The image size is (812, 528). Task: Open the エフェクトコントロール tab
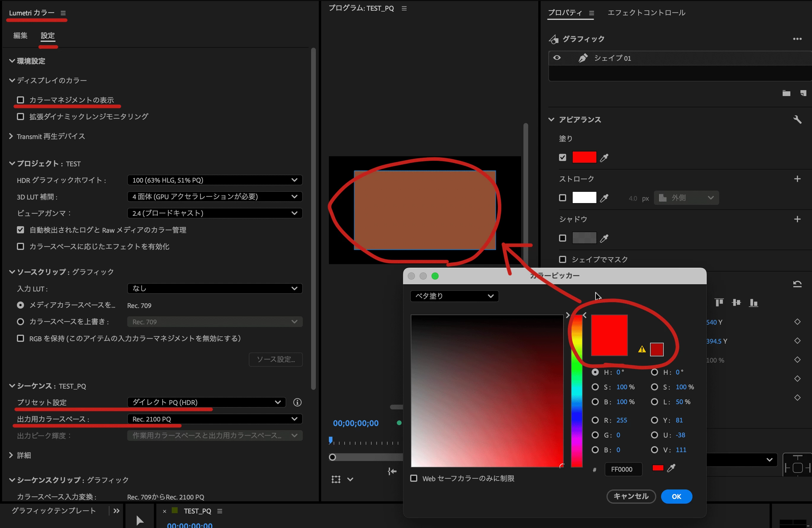(x=646, y=13)
